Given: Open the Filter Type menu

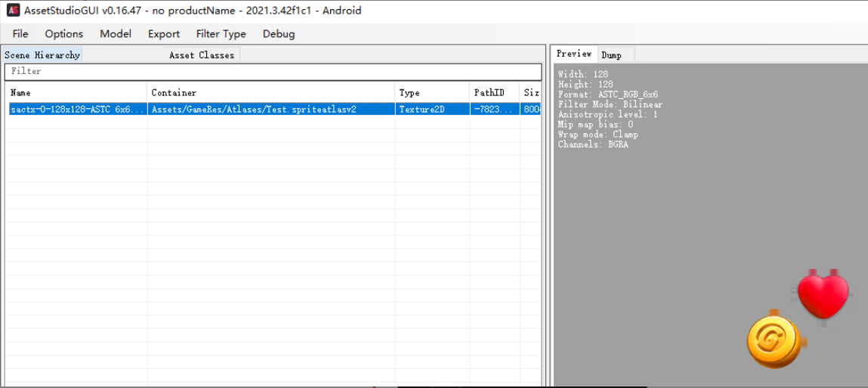Looking at the screenshot, I should (x=221, y=34).
